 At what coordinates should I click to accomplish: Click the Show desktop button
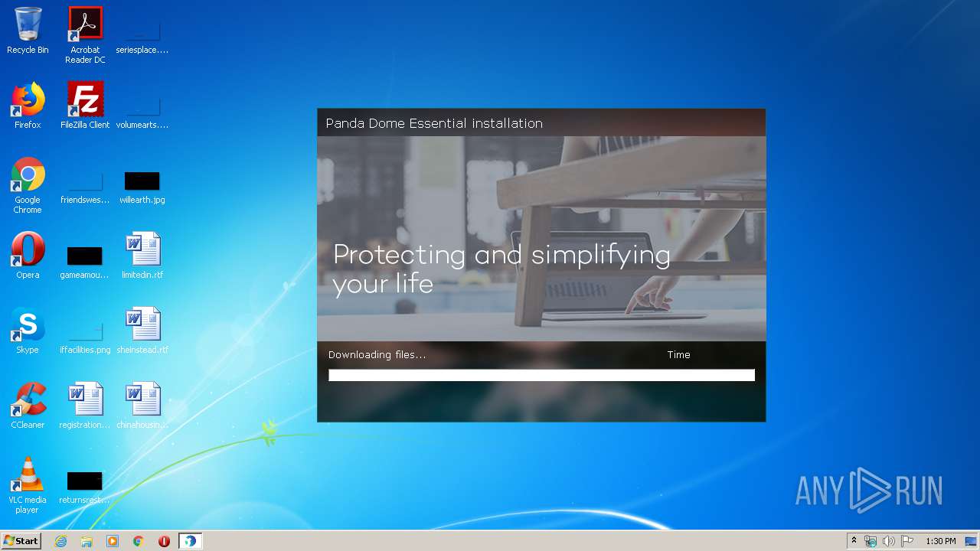[971, 541]
